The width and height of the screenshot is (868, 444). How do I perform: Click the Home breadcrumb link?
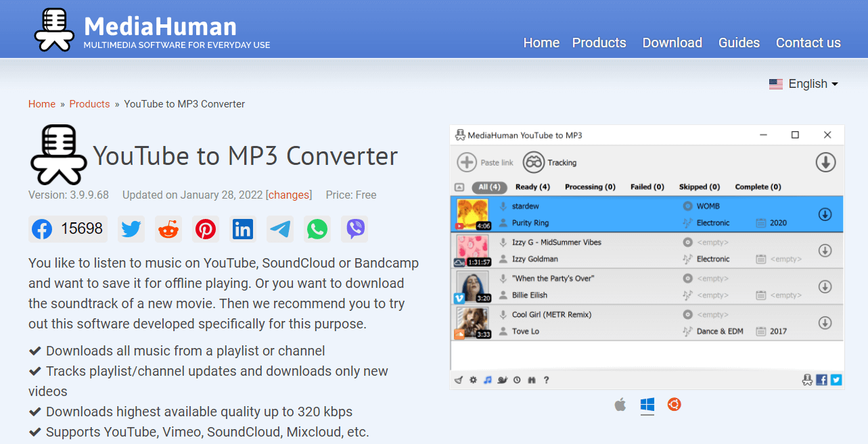(42, 104)
